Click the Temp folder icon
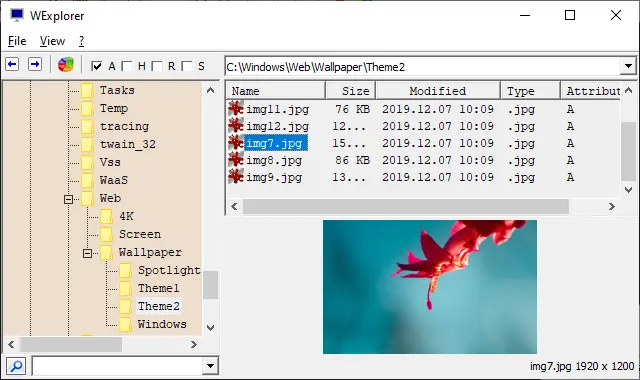This screenshot has width=640, height=380. coord(87,108)
